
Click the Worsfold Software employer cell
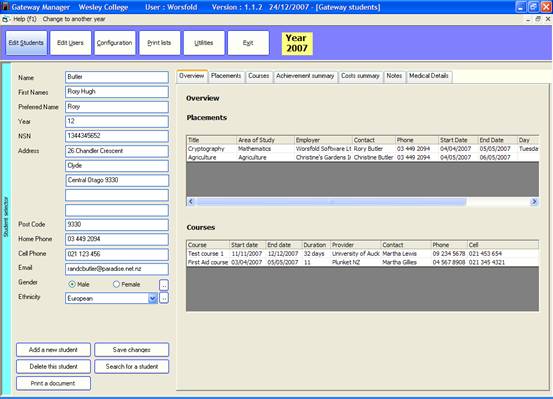323,149
